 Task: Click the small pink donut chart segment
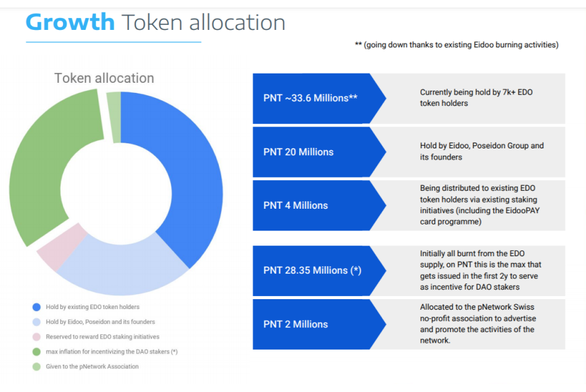pos(62,247)
